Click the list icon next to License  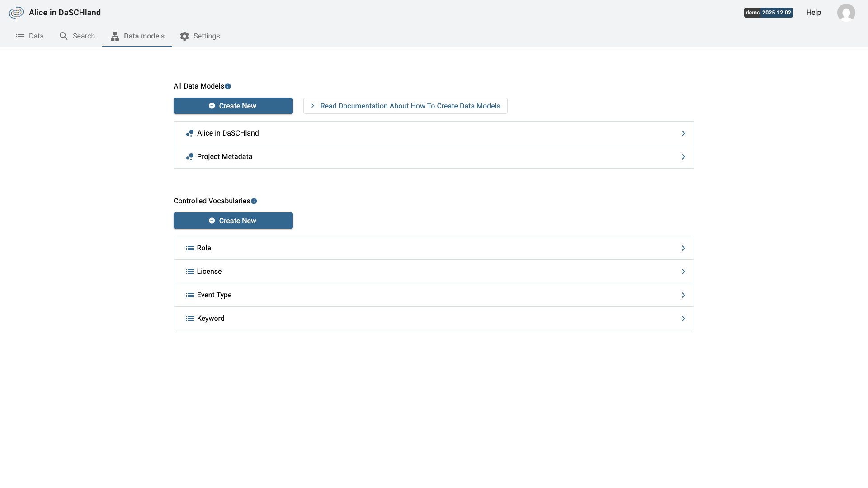point(190,272)
